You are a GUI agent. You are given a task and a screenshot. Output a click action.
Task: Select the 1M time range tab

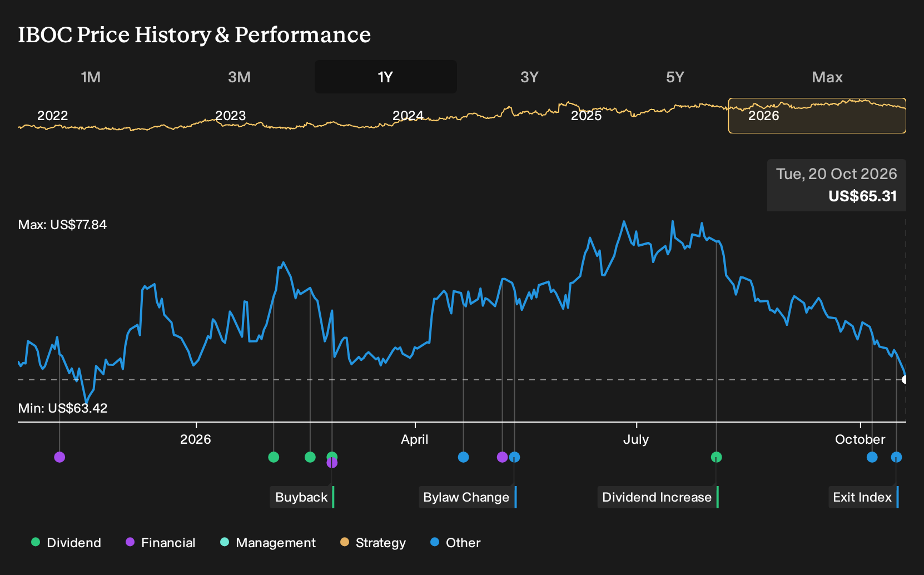point(91,77)
